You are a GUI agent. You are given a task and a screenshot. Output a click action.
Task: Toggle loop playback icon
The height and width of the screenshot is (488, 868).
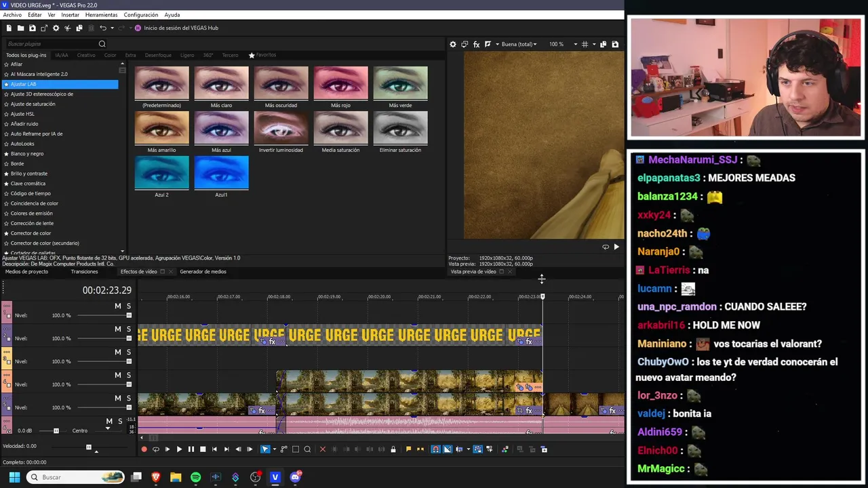[x=155, y=449]
